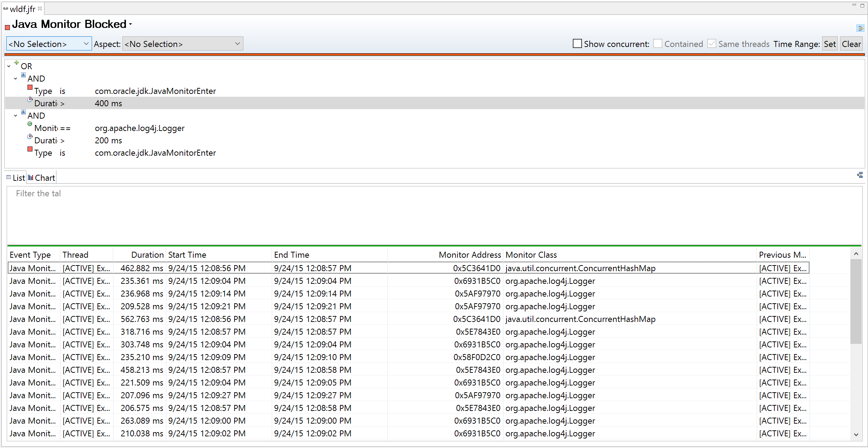Click the table settings icon right of the List and Chart tabs
868x448 pixels.
coord(860,175)
